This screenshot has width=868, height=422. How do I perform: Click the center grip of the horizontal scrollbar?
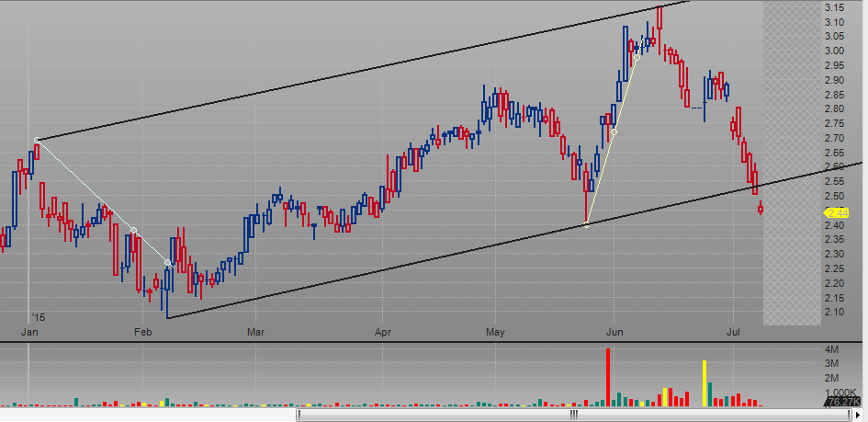(574, 415)
